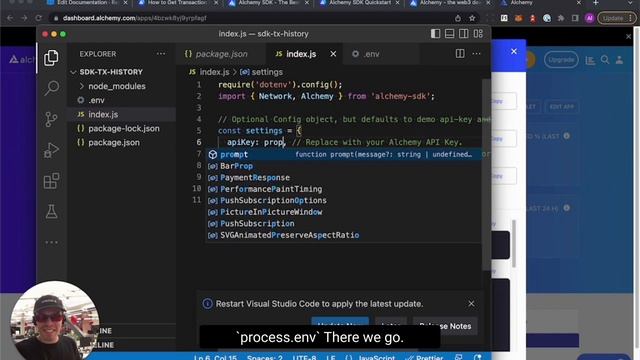Screen dimensions: 640x360
Task: Click EDIT APP button in dashboard
Action: click(561, 107)
